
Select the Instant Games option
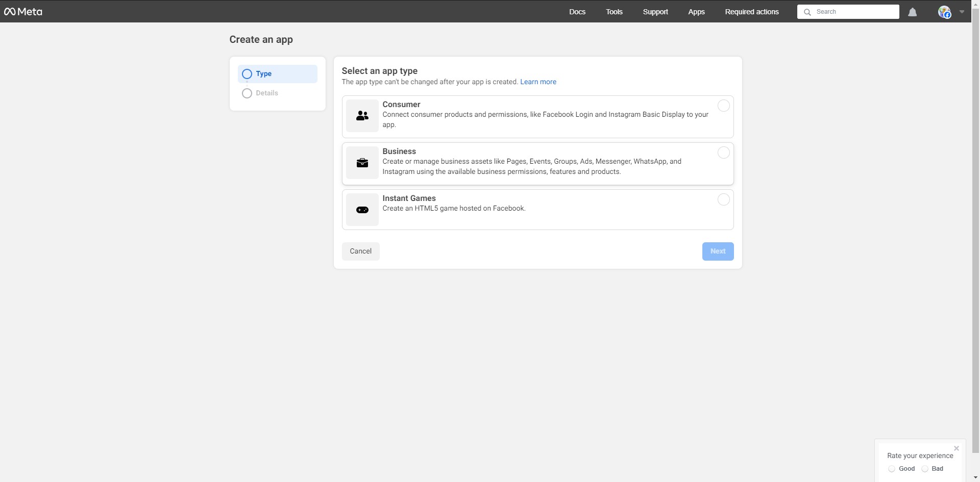723,199
